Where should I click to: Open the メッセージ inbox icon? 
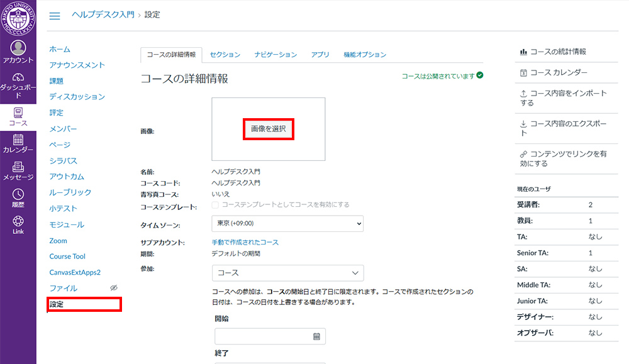pyautogui.click(x=18, y=167)
